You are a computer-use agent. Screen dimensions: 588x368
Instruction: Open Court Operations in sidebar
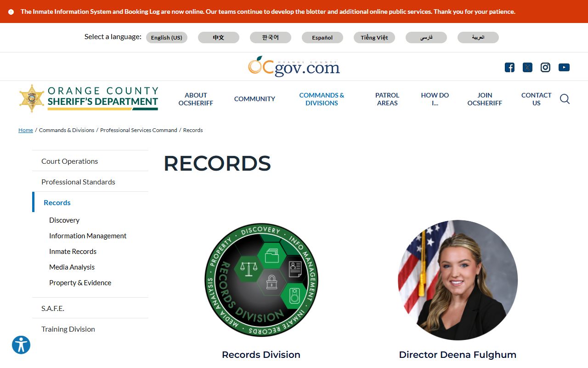tap(90, 161)
